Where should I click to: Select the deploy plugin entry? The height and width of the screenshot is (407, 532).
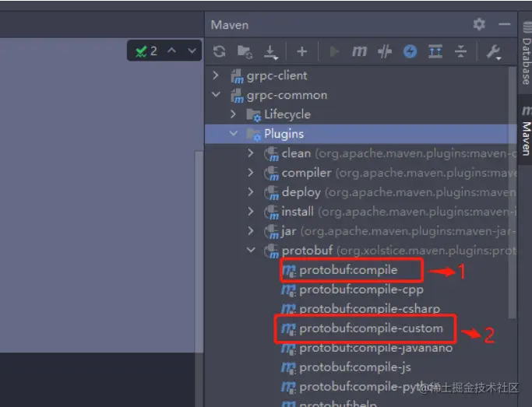(x=361, y=192)
